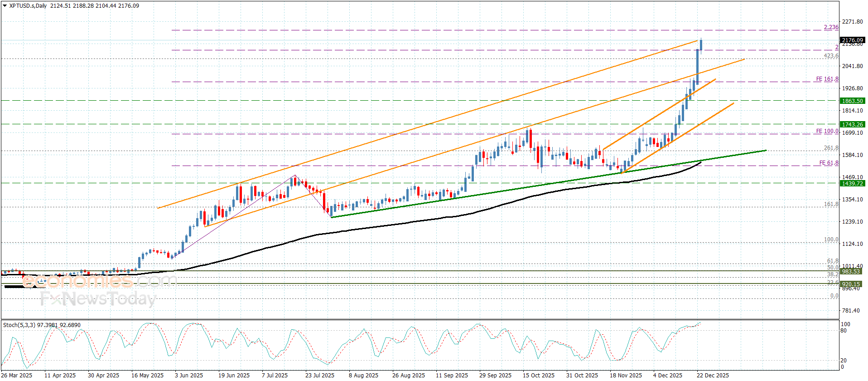Click the 1699.10 price axis value
The width and height of the screenshot is (868, 381).
[852, 133]
